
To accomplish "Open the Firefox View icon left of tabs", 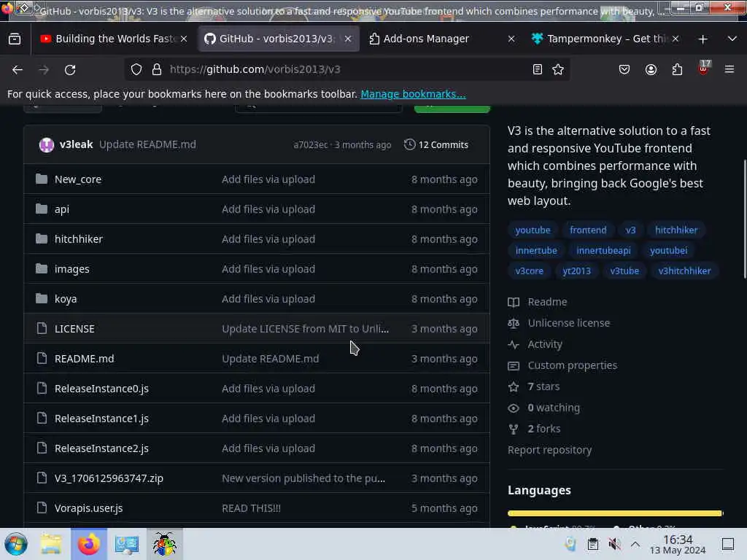I will pos(15,39).
